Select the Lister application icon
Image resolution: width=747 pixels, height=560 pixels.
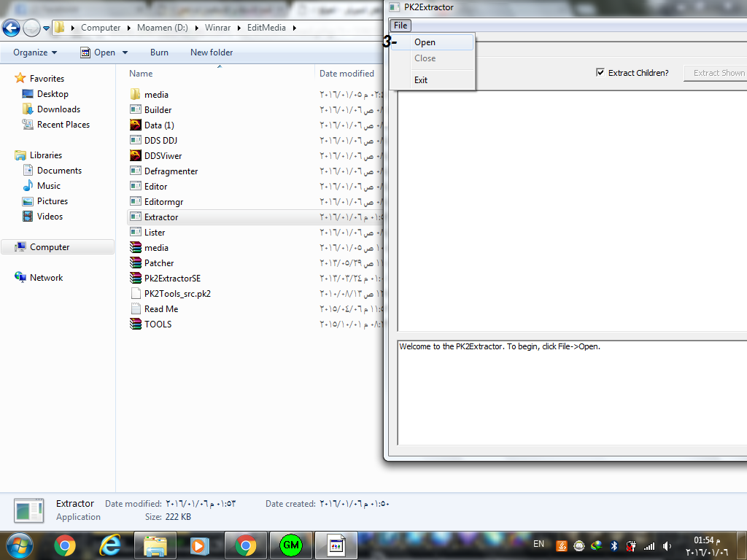(135, 232)
